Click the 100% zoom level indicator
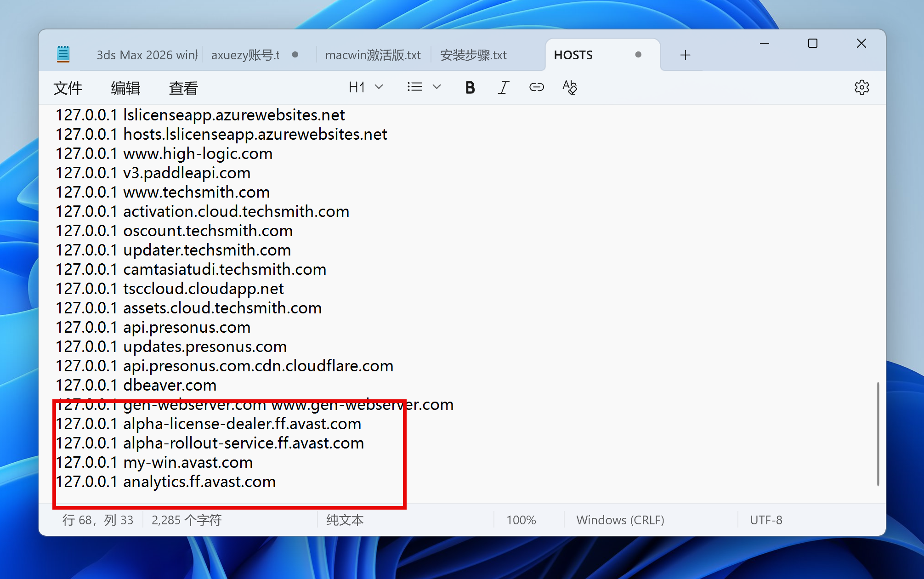Viewport: 924px width, 579px height. click(x=521, y=520)
